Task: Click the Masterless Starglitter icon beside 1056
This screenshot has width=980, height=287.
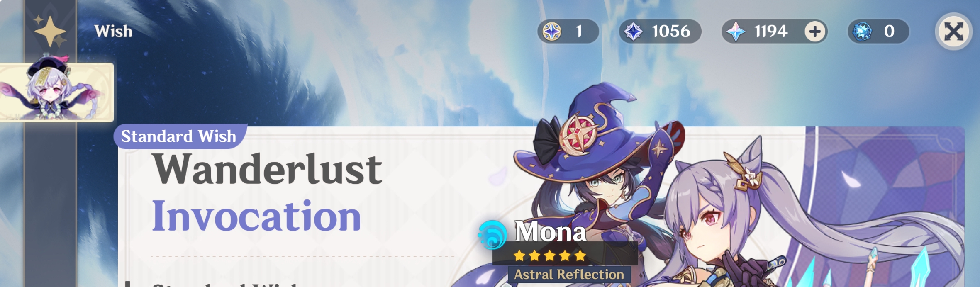Action: 634,32
